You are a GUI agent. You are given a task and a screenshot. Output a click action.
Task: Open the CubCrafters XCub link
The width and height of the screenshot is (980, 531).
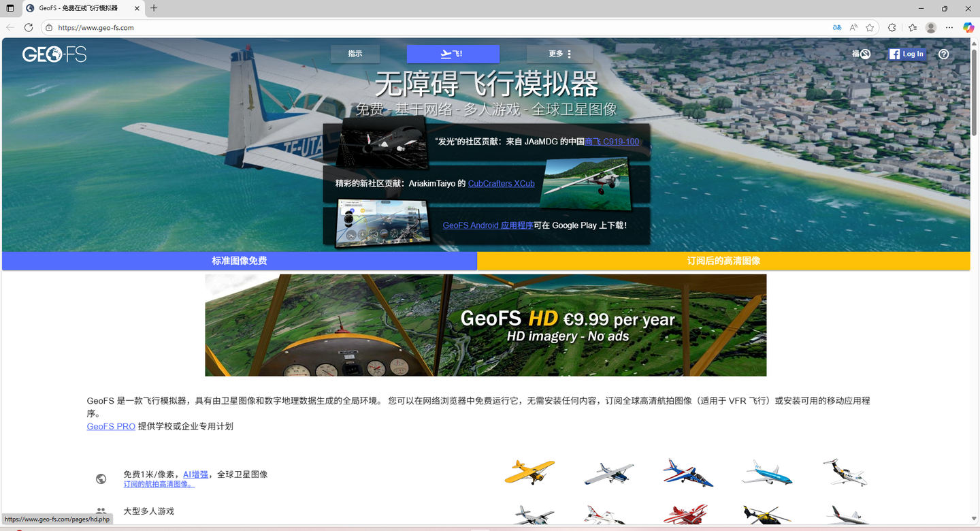(502, 183)
